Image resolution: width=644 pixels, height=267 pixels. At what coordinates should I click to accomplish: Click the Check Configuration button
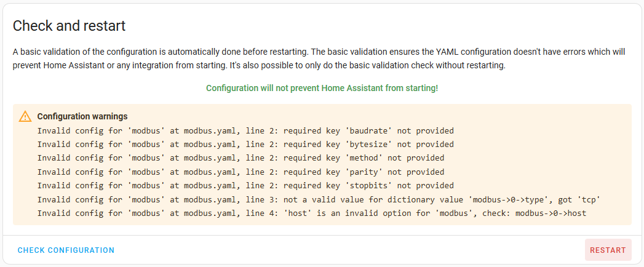66,250
